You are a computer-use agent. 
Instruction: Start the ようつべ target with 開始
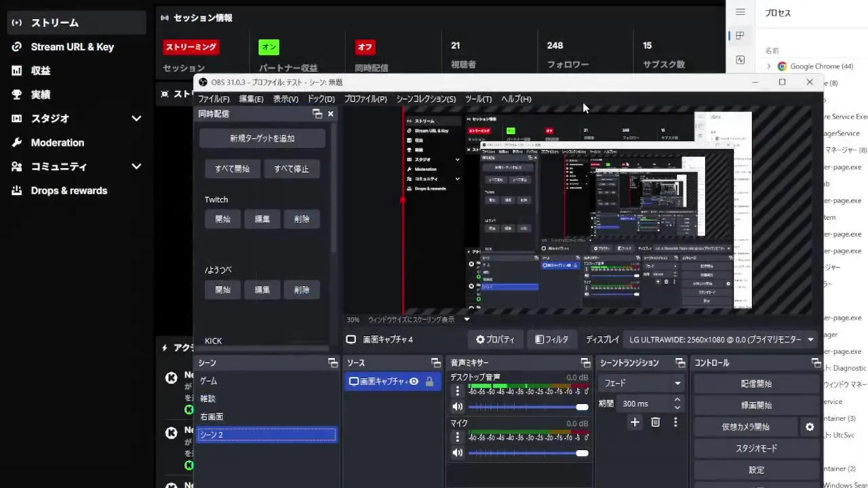pos(222,289)
